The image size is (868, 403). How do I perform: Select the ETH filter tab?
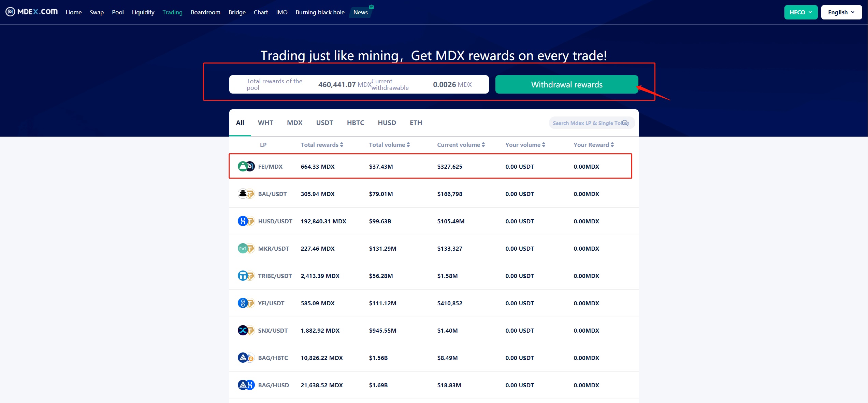(416, 123)
